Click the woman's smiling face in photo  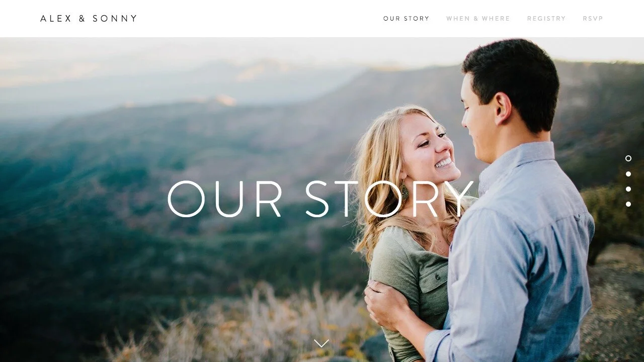[x=432, y=147]
